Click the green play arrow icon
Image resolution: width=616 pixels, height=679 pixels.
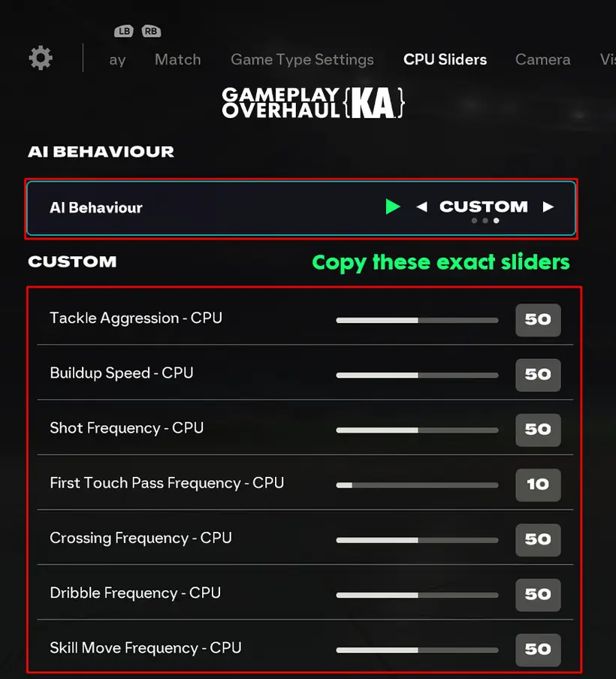(x=392, y=207)
